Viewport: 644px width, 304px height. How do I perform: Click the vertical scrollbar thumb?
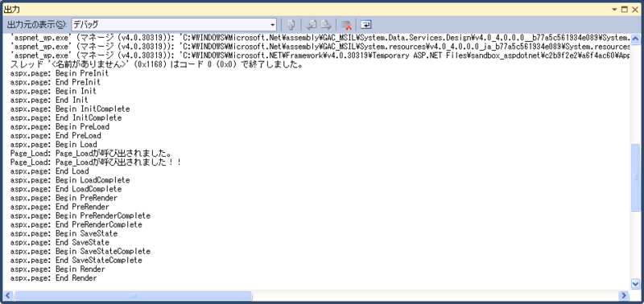click(x=635, y=177)
